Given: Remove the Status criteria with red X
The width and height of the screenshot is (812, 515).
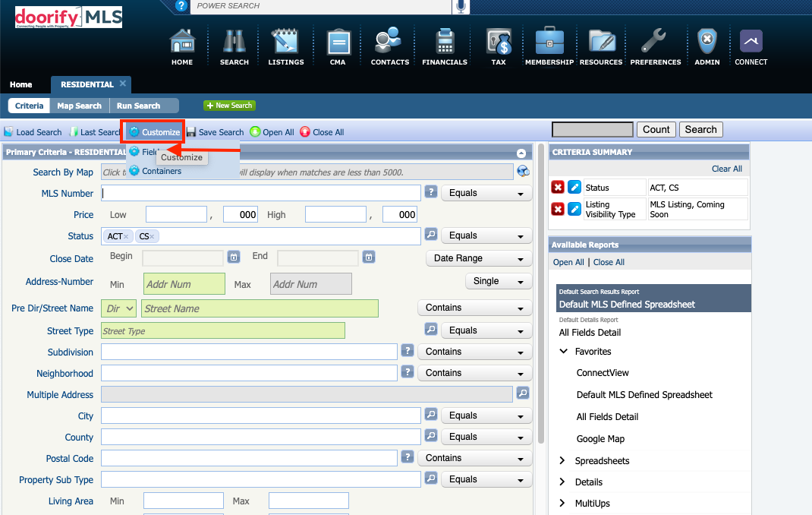Looking at the screenshot, I should (558, 188).
